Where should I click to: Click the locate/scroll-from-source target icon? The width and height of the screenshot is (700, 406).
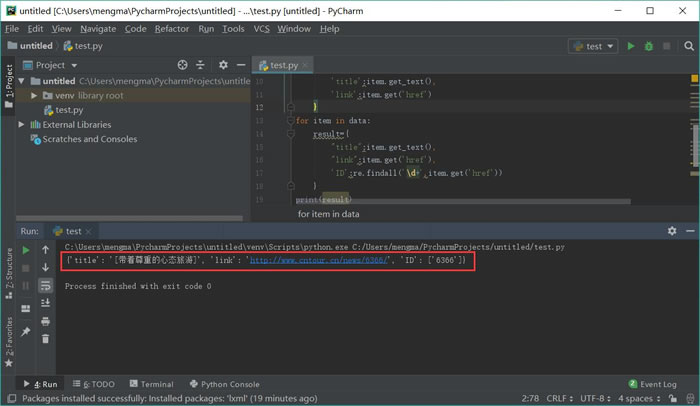[182, 65]
